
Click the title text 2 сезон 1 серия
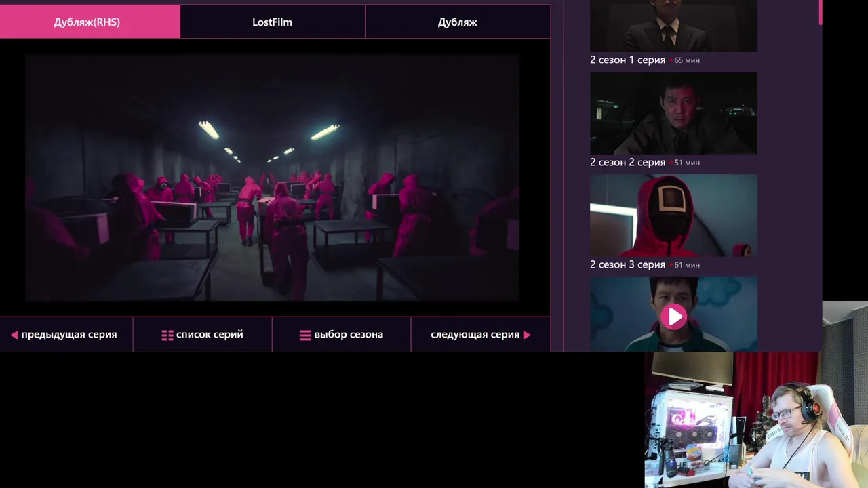coord(627,60)
